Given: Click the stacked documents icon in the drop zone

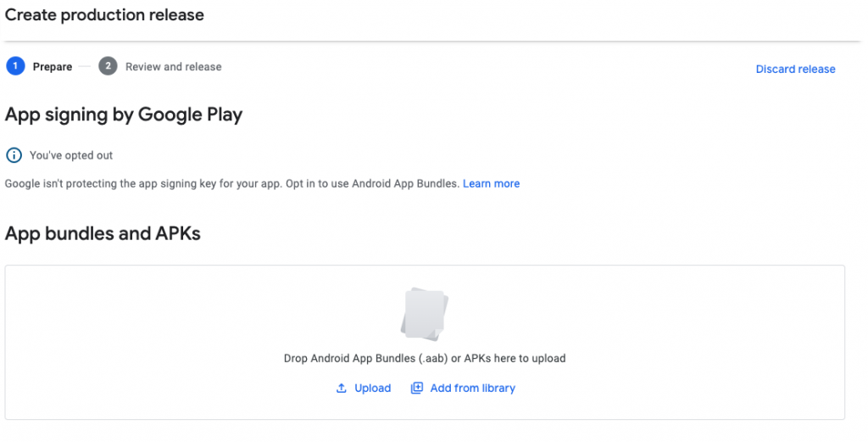Looking at the screenshot, I should [x=424, y=313].
